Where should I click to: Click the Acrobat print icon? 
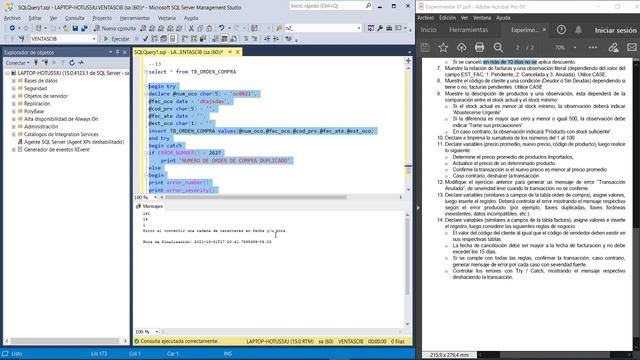tap(480, 47)
